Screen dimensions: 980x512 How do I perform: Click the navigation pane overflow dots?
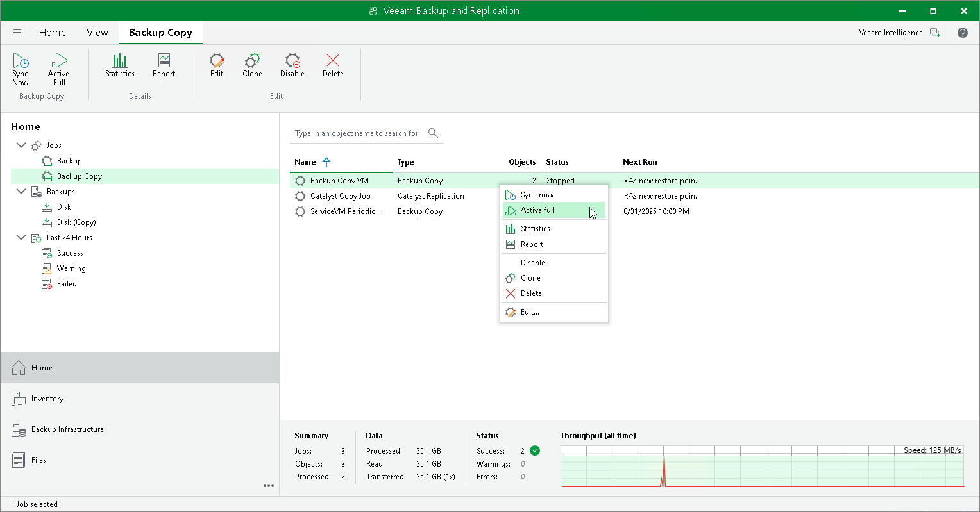[x=269, y=486]
